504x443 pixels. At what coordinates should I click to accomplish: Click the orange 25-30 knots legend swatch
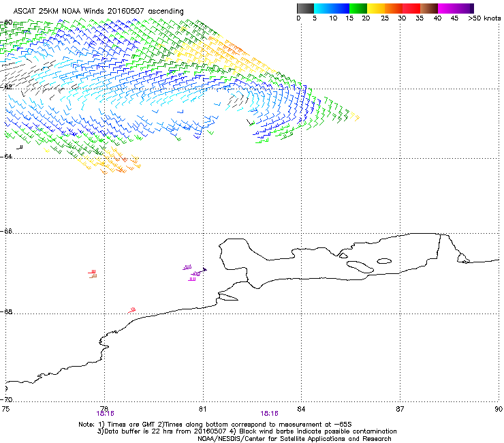(394, 8)
